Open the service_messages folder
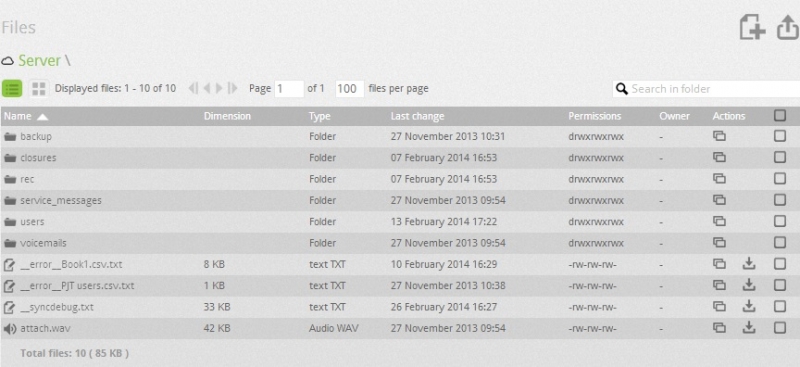The image size is (800, 367). click(61, 200)
